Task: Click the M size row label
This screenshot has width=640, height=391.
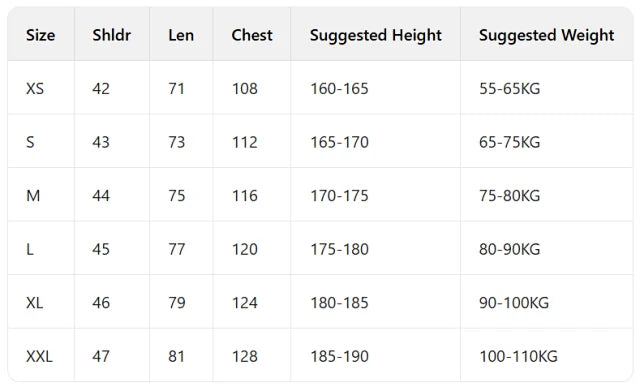Action: [33, 196]
